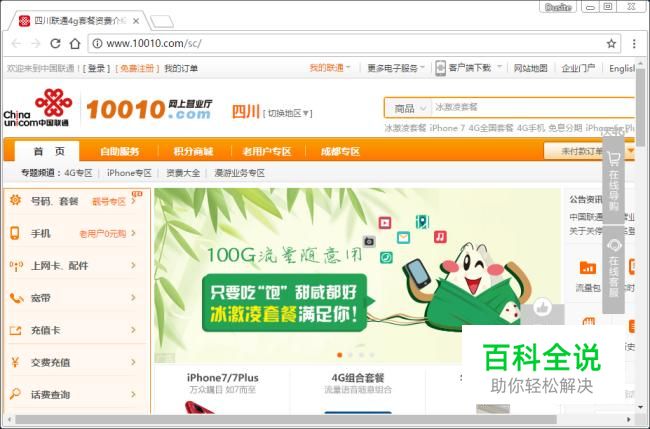Open the 切换地区 region selector

coord(288,113)
